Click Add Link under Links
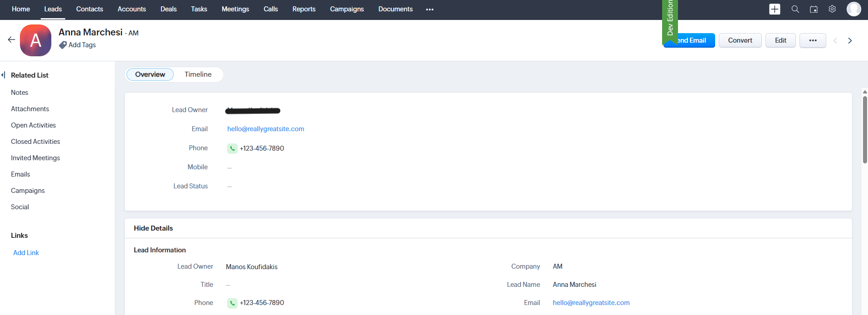Viewport: 868px width, 315px height. click(x=26, y=253)
